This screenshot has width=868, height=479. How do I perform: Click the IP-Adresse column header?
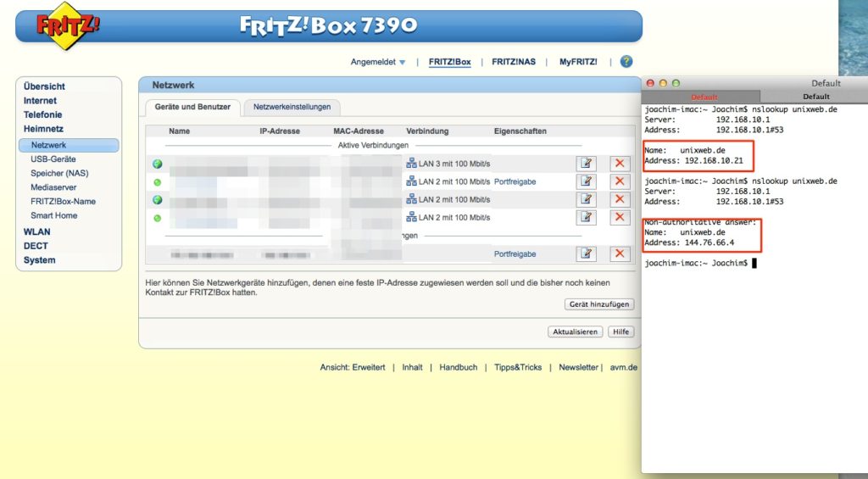point(280,131)
